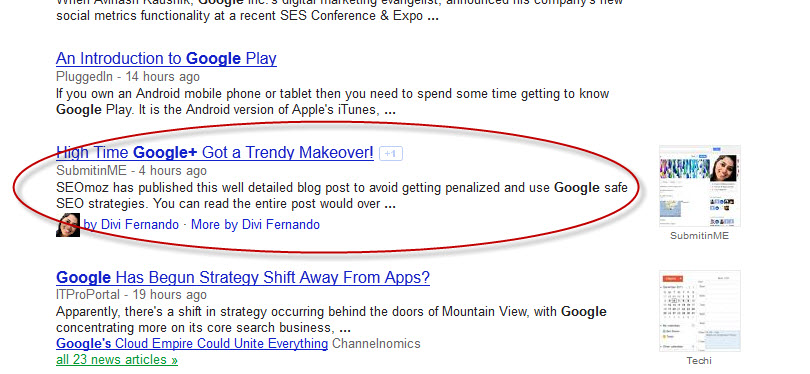Open the SubmitinME article thumbnail image
This screenshot has width=810, height=374.
tap(699, 186)
